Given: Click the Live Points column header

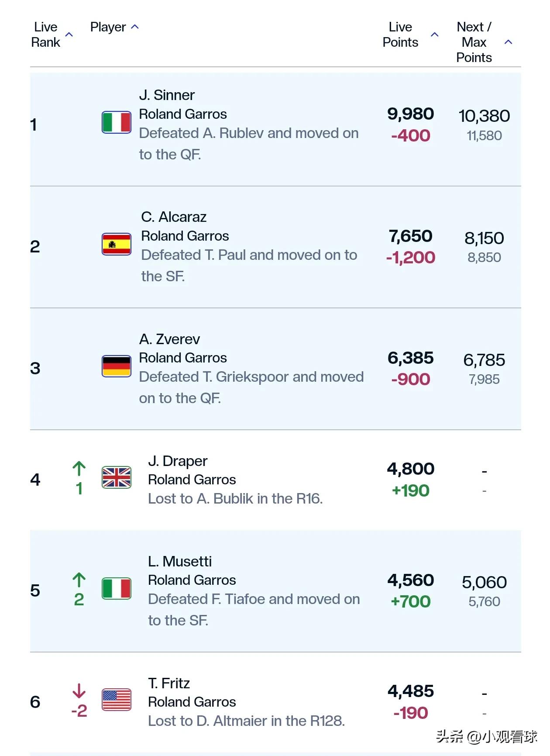Looking at the screenshot, I should pyautogui.click(x=400, y=35).
